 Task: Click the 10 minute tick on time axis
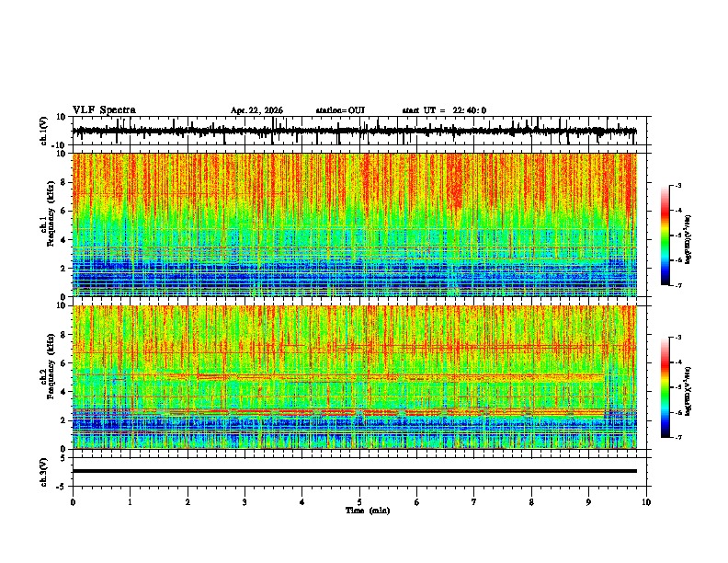coord(646,502)
